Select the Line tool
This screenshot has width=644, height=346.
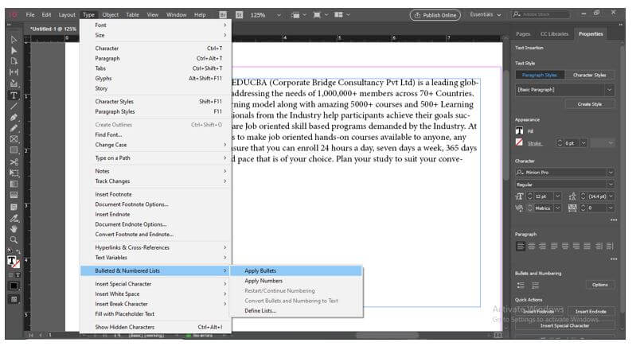[14, 106]
